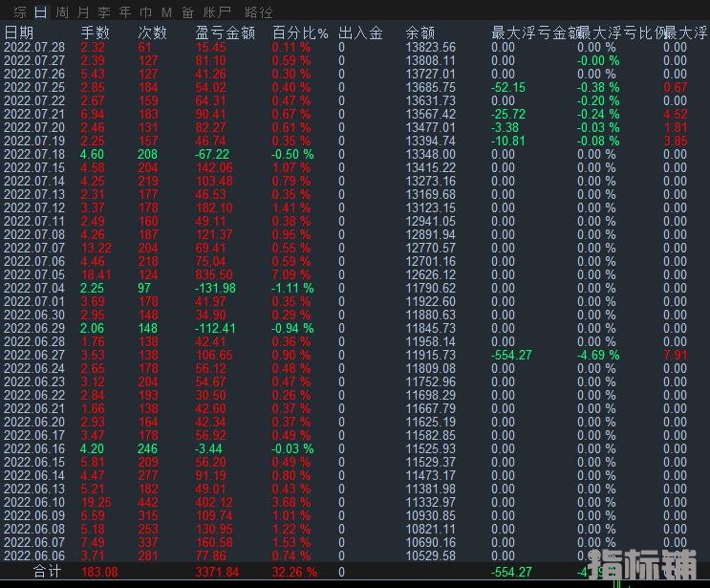The width and height of the screenshot is (710, 588).
Task: Select the date cell 2022.07.18
Action: click(34, 154)
